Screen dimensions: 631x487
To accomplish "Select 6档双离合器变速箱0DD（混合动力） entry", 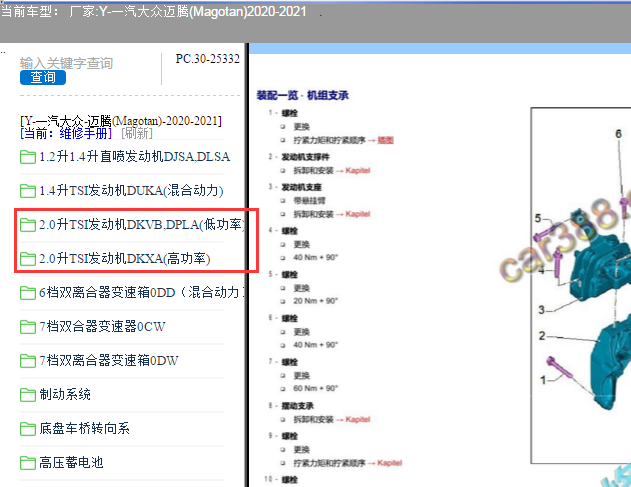I will pyautogui.click(x=142, y=293).
